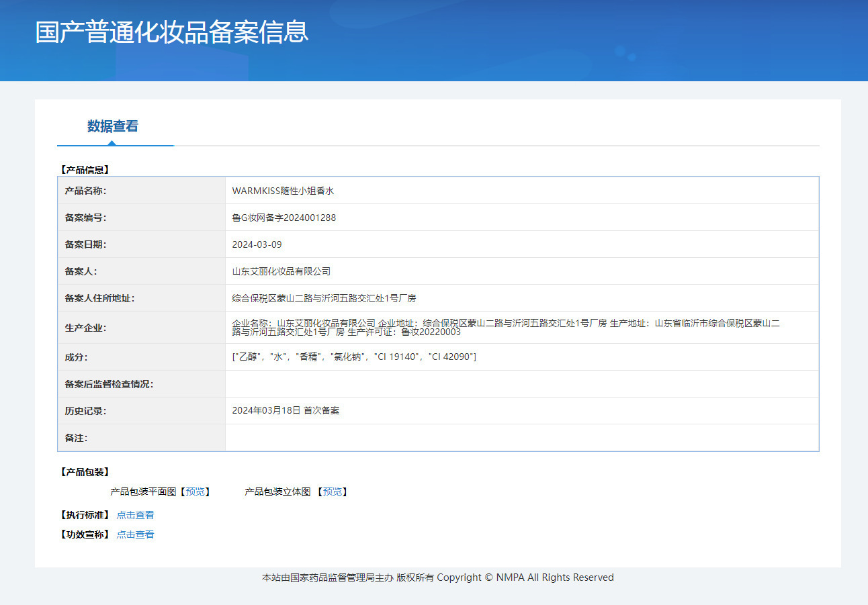Click the history entry 2024年03月18日 首次备案

pyautogui.click(x=286, y=410)
